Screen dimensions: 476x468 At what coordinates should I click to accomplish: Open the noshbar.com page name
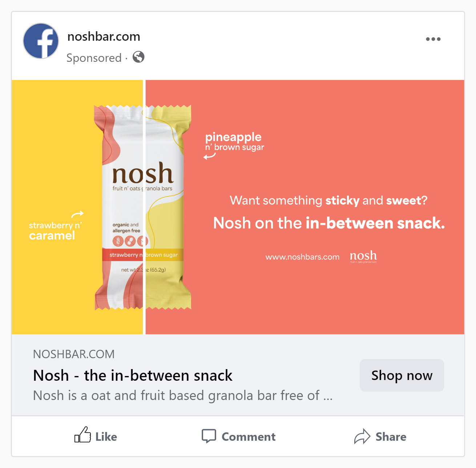[104, 36]
